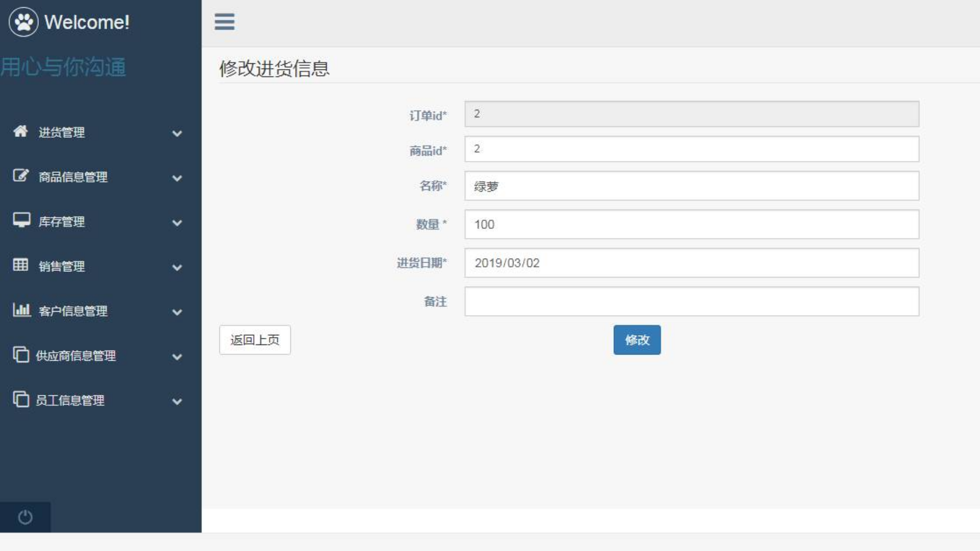Click the 用心与你沟通 slogan text

(63, 67)
